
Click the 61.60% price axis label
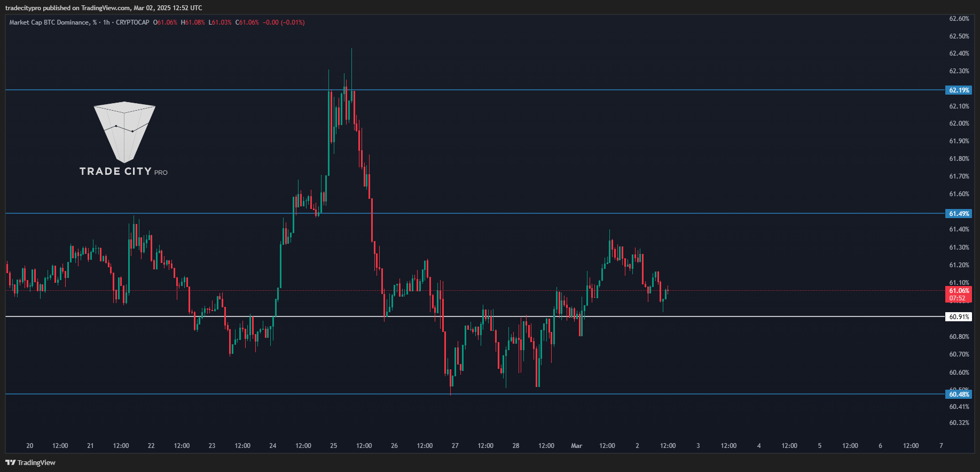coord(959,194)
